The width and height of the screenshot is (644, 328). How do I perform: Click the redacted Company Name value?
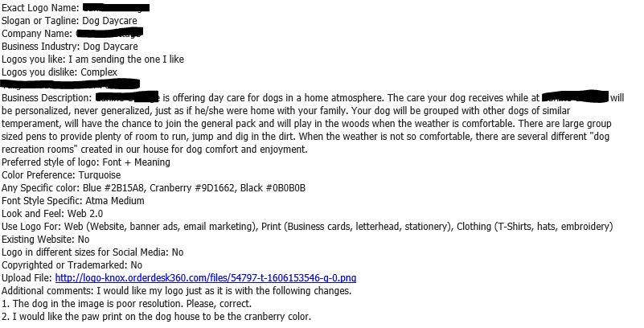point(109,32)
